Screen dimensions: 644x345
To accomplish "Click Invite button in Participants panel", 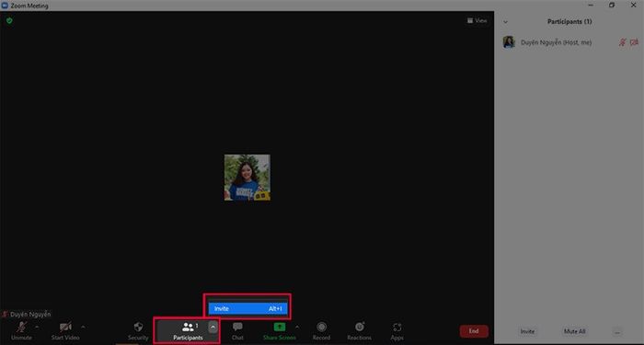I will click(527, 331).
